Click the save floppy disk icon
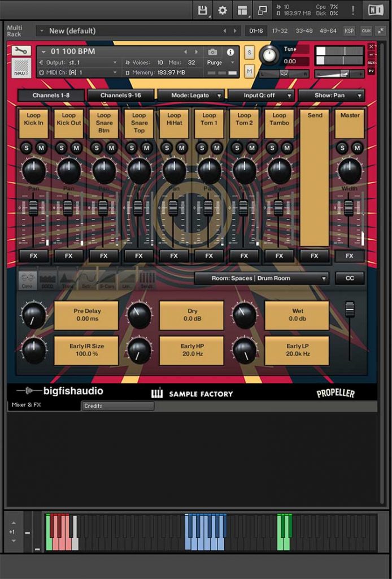This screenshot has width=392, height=579. coord(202,10)
